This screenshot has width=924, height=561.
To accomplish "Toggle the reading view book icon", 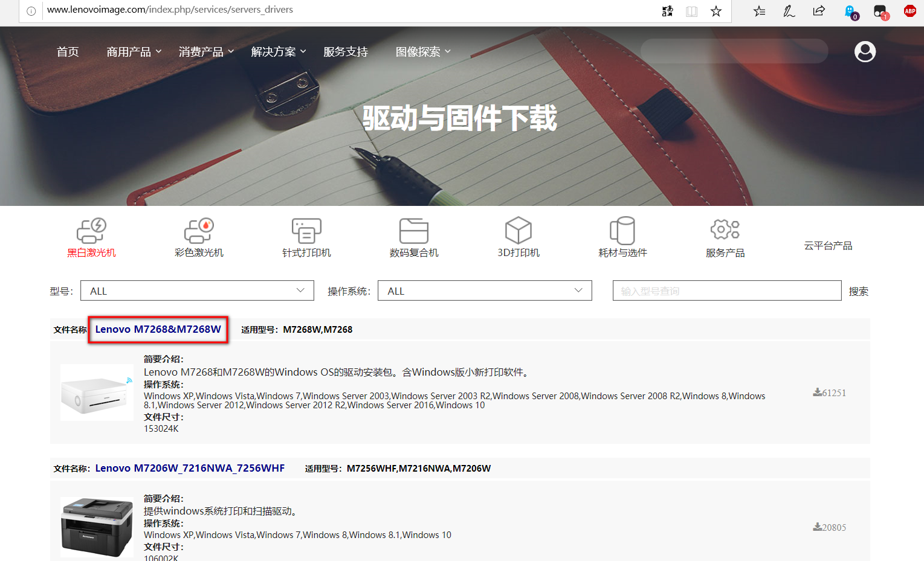I will (x=692, y=11).
